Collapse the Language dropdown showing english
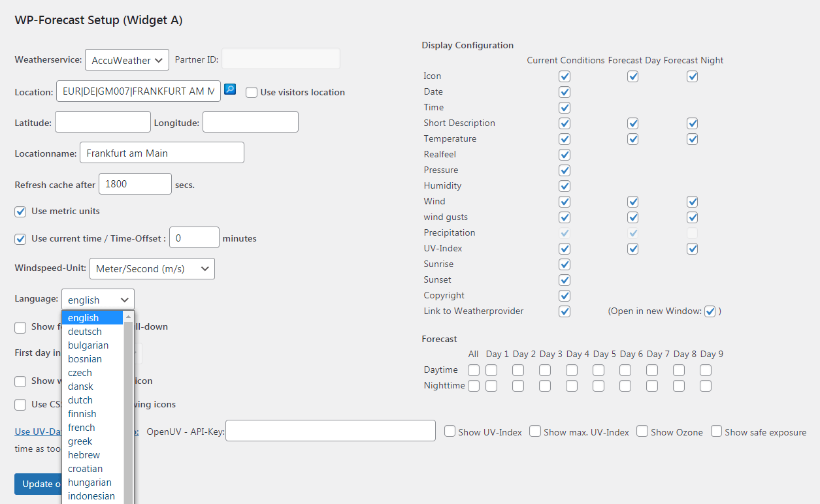This screenshot has width=820, height=504. pos(98,300)
